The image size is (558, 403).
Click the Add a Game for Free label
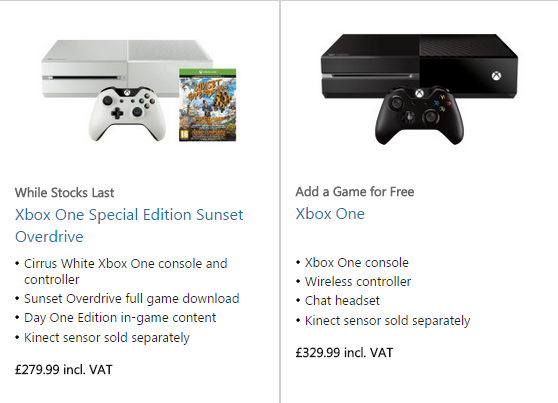click(x=355, y=192)
